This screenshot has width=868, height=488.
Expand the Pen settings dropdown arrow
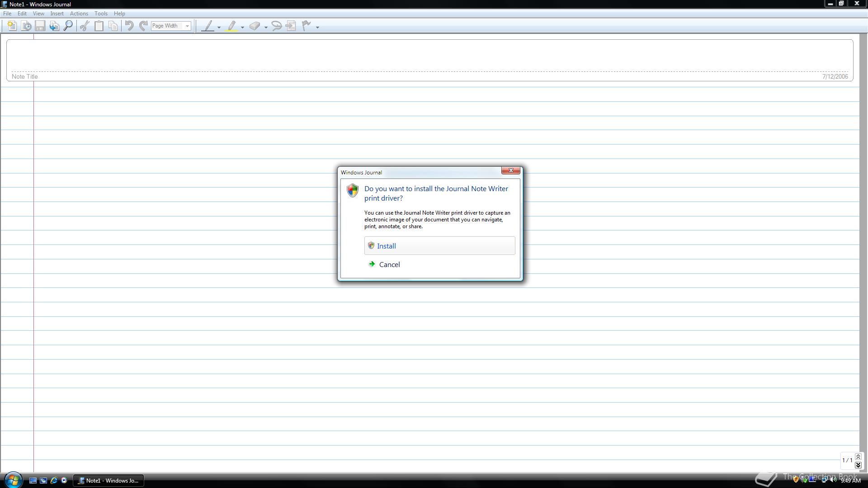tap(219, 27)
